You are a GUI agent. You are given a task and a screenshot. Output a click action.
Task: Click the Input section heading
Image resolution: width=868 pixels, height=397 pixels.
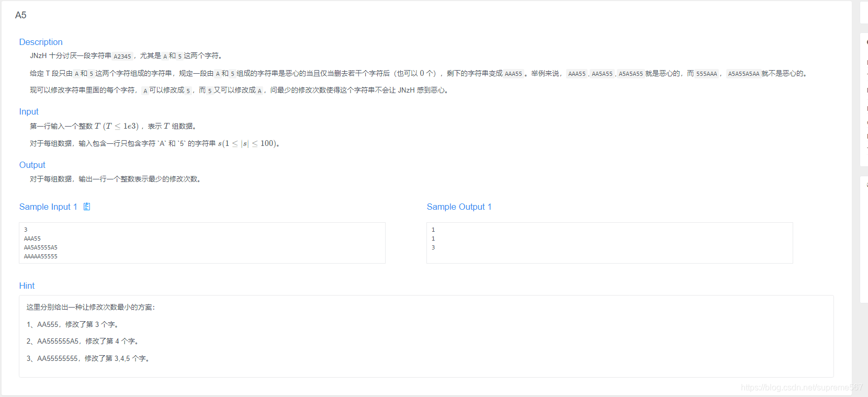coord(29,111)
